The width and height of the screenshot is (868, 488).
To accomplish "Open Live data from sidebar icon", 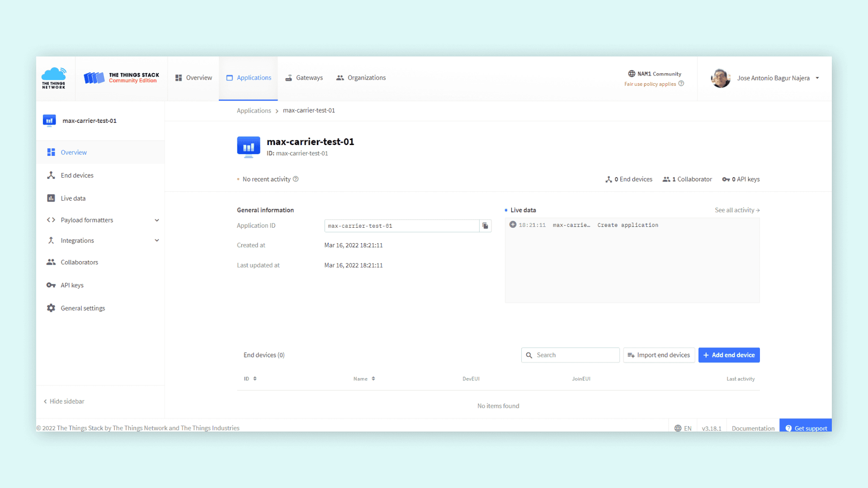I will (x=51, y=198).
